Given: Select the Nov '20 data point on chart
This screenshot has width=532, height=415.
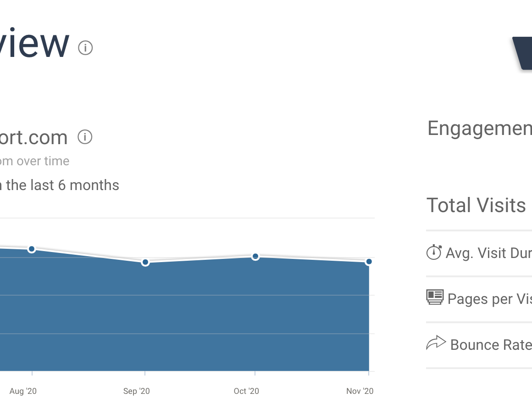Looking at the screenshot, I should [x=369, y=262].
